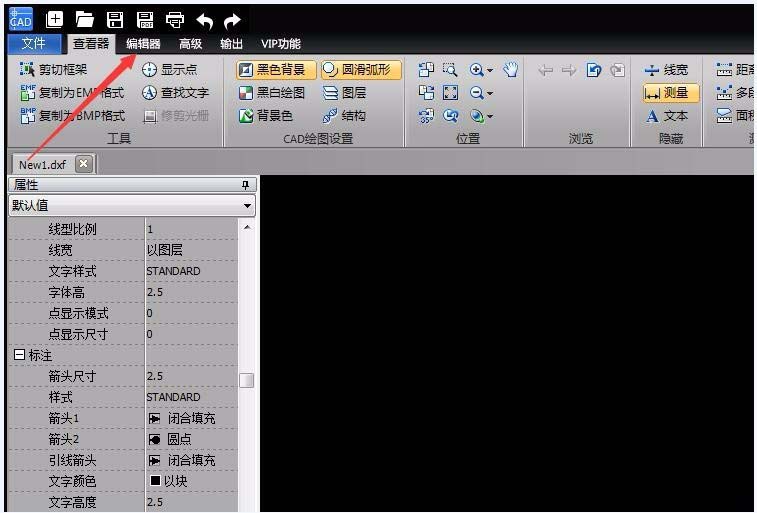Screen dimensions: 757x513
Task: Click the properties panel scrollbar thumb
Action: point(246,380)
